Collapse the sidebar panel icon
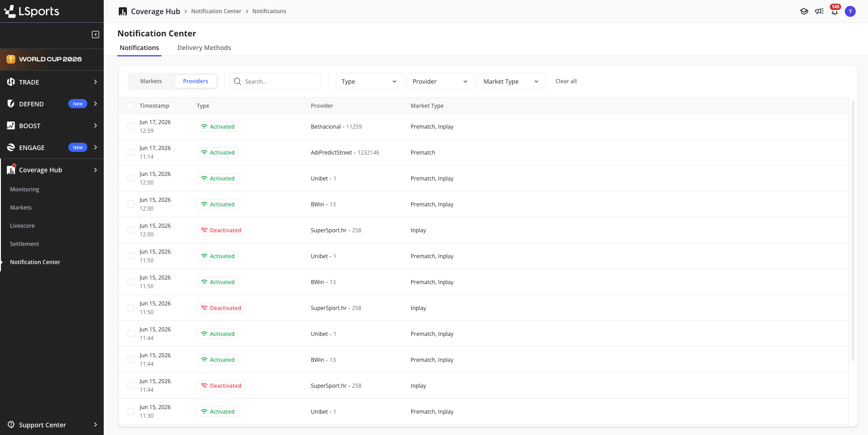This screenshot has width=868, height=435. tap(96, 35)
